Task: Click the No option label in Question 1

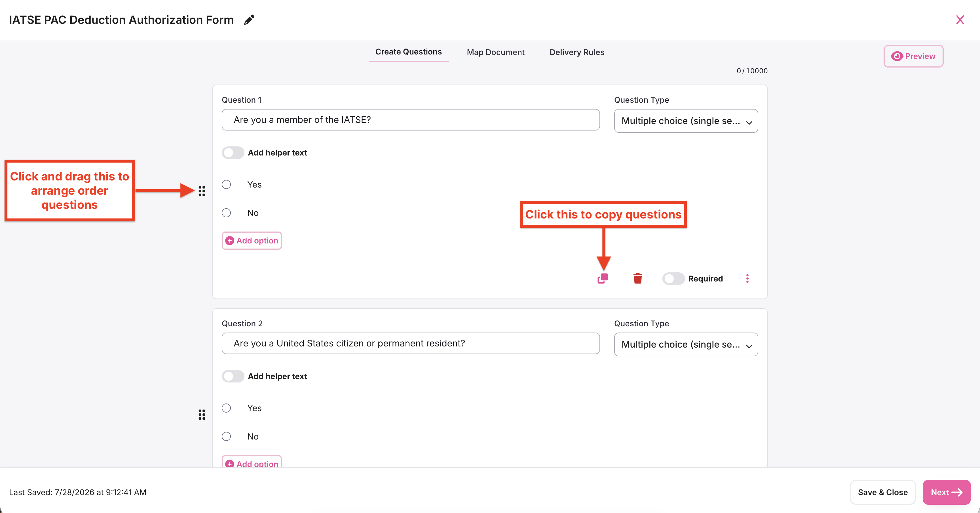Action: click(253, 213)
